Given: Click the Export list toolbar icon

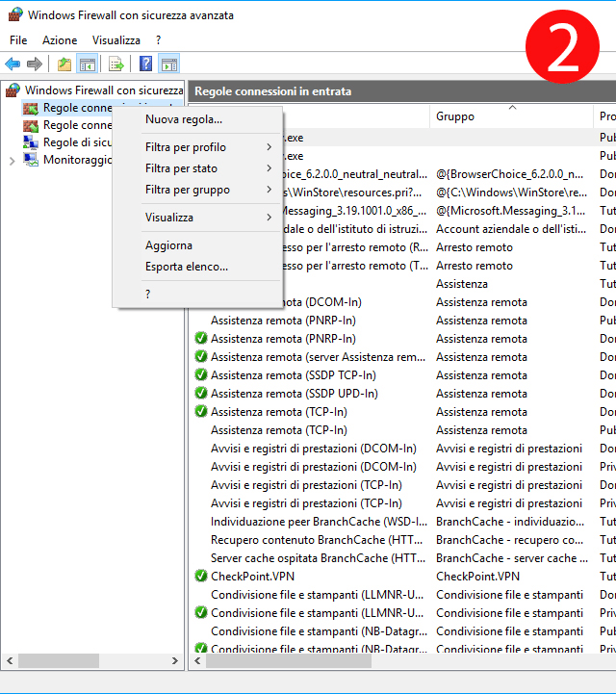Looking at the screenshot, I should (x=116, y=64).
